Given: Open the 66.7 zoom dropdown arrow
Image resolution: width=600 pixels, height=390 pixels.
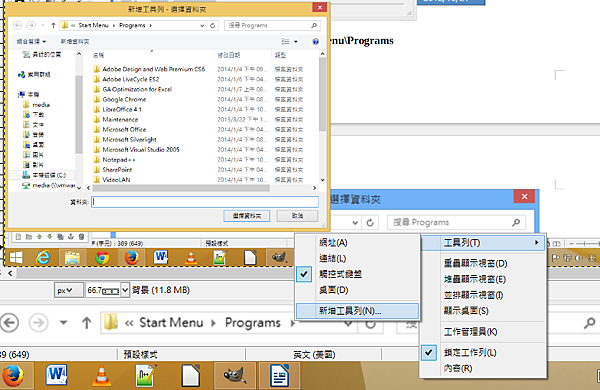Looking at the screenshot, I should click(x=125, y=290).
